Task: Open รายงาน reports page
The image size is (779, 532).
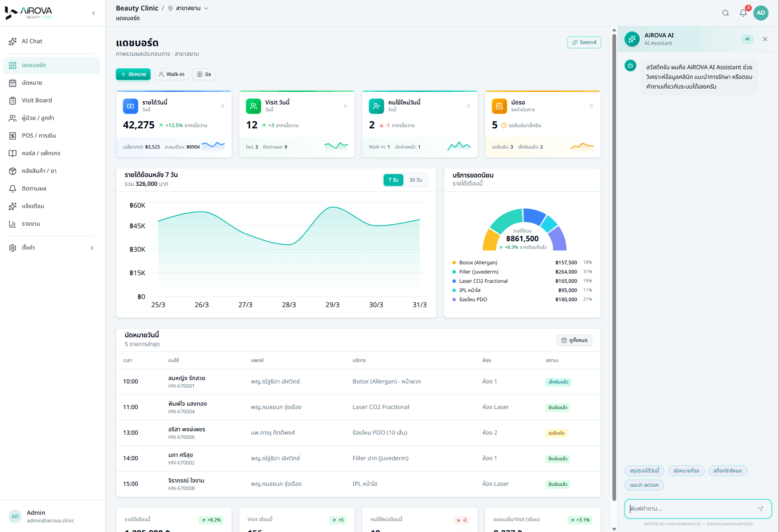Action: pyautogui.click(x=52, y=224)
